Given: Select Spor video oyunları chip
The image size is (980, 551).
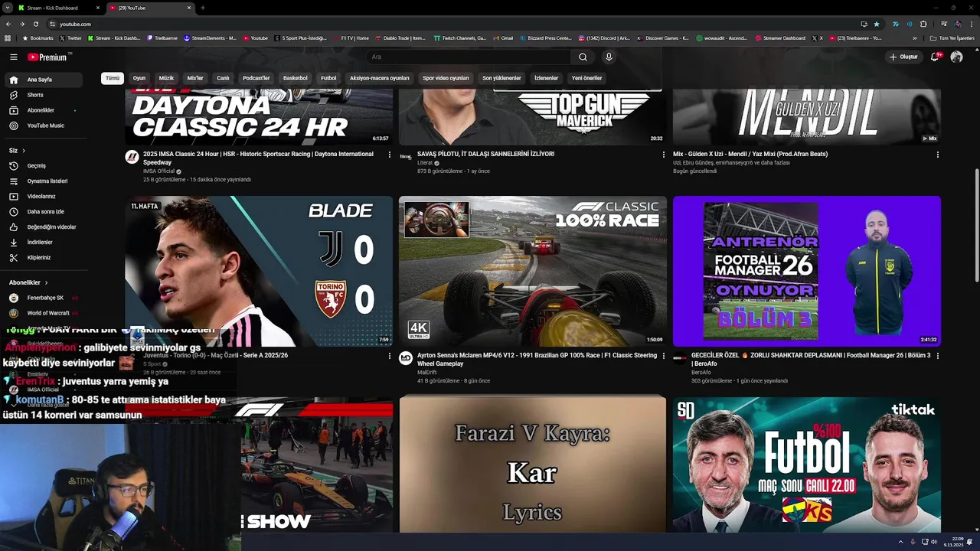Looking at the screenshot, I should (446, 78).
